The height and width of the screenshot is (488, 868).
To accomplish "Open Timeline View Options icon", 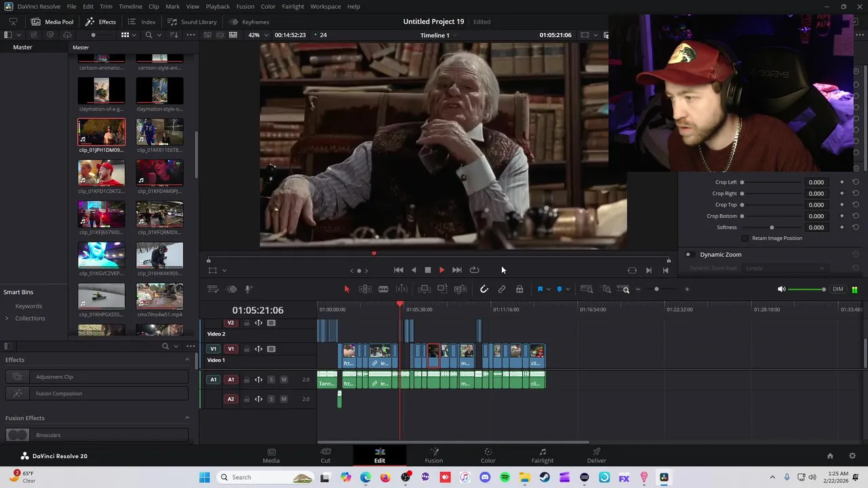I will point(212,289).
